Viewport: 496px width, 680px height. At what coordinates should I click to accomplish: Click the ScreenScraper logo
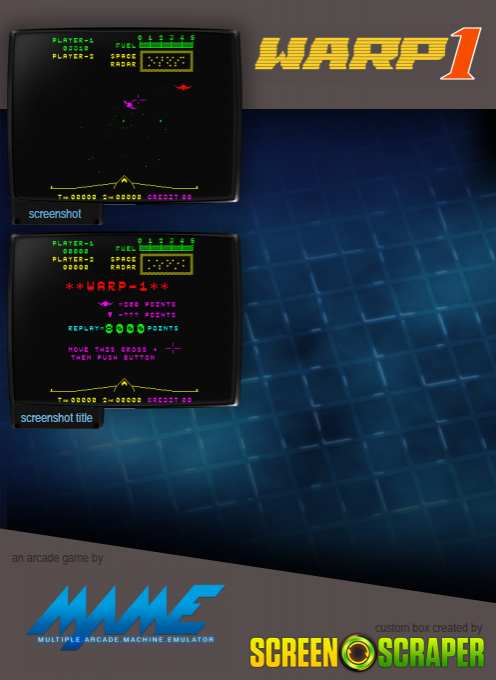[x=367, y=652]
